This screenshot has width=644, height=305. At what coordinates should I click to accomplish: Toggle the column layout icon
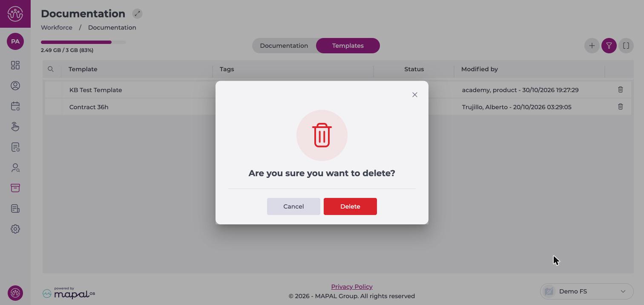pyautogui.click(x=626, y=46)
